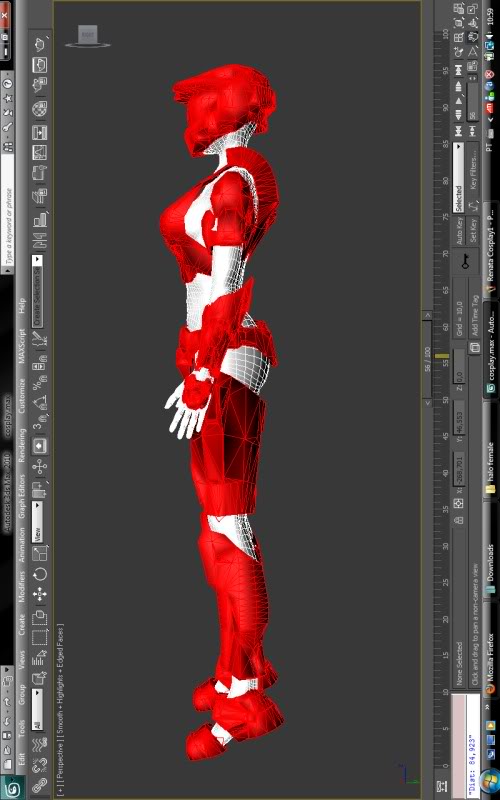Open Curve Editor from the toolbar
This screenshot has height=800, width=500.
pos(40,153)
